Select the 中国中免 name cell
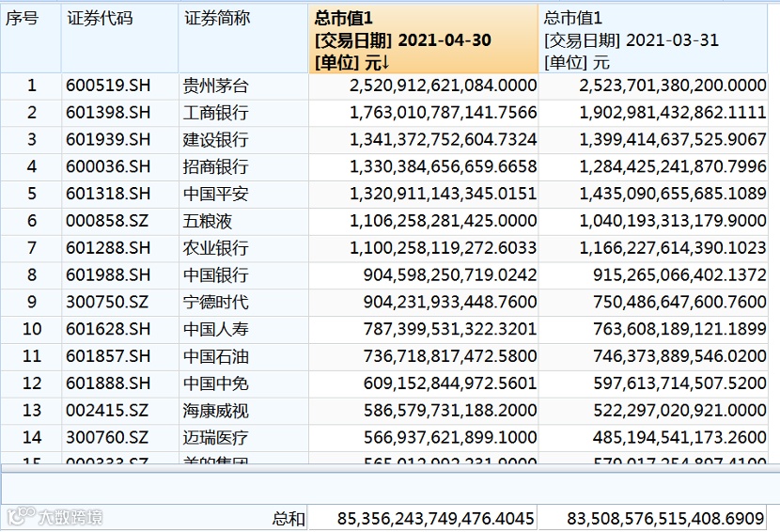Viewport: 780px width, 532px height. (x=215, y=383)
